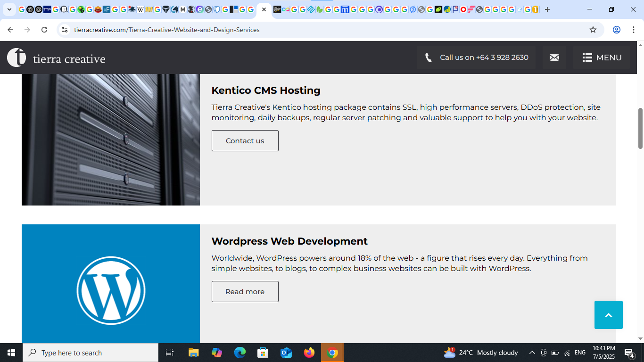Image resolution: width=644 pixels, height=362 pixels.
Task: Switch to the orange circled 1 tab
Action: (535, 9)
